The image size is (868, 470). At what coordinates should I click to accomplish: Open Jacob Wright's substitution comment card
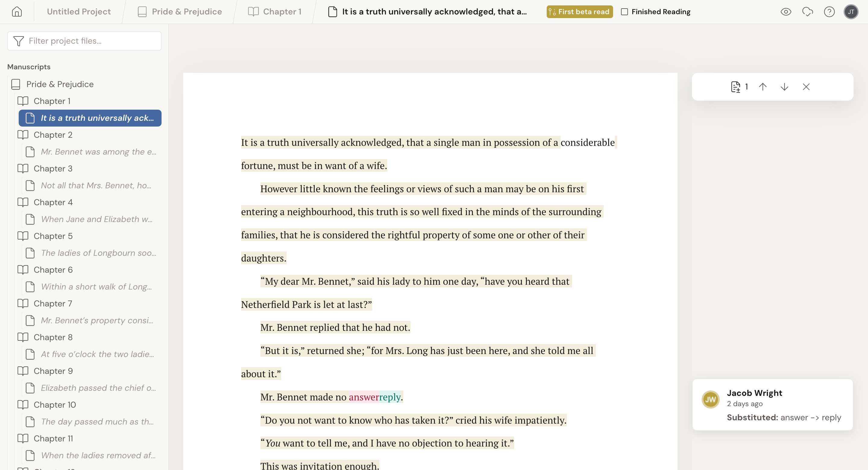coord(772,404)
